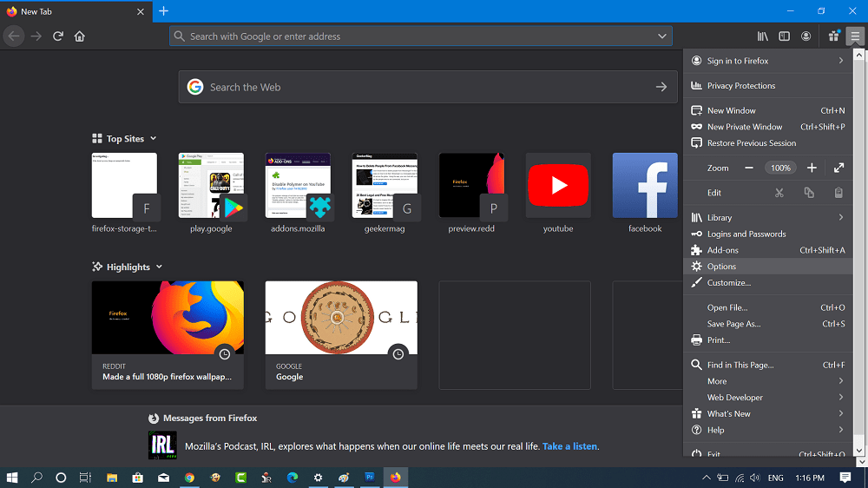Open Reddit firefox wallpaper highlight card
868x488 pixels.
click(x=168, y=335)
